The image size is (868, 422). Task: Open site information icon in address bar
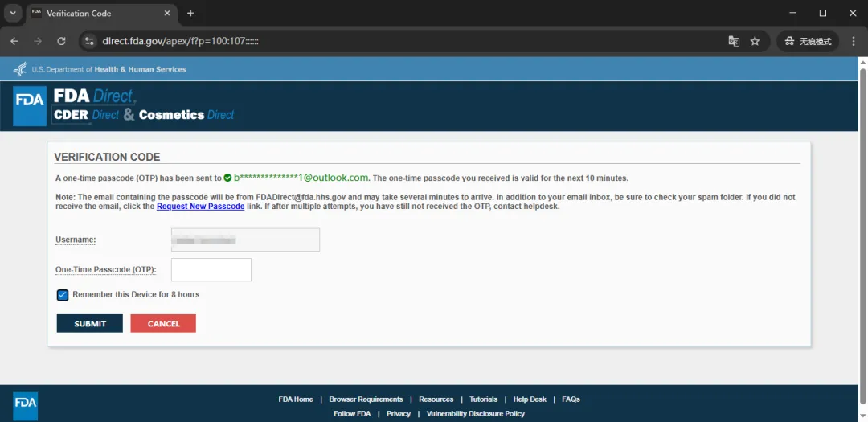90,41
